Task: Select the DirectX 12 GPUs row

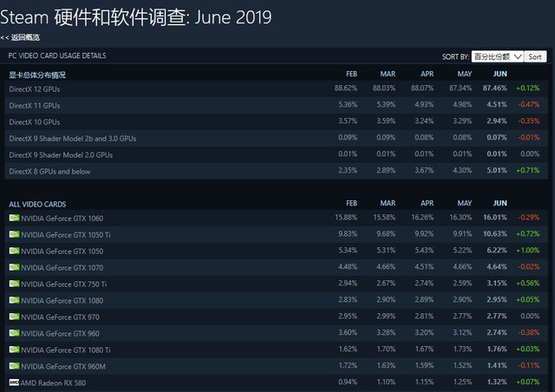Action: click(x=276, y=88)
